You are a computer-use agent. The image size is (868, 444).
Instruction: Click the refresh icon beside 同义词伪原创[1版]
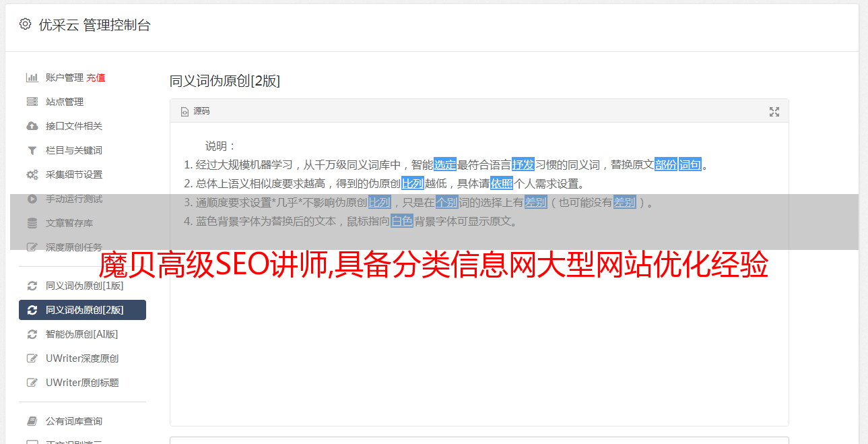[x=32, y=286]
